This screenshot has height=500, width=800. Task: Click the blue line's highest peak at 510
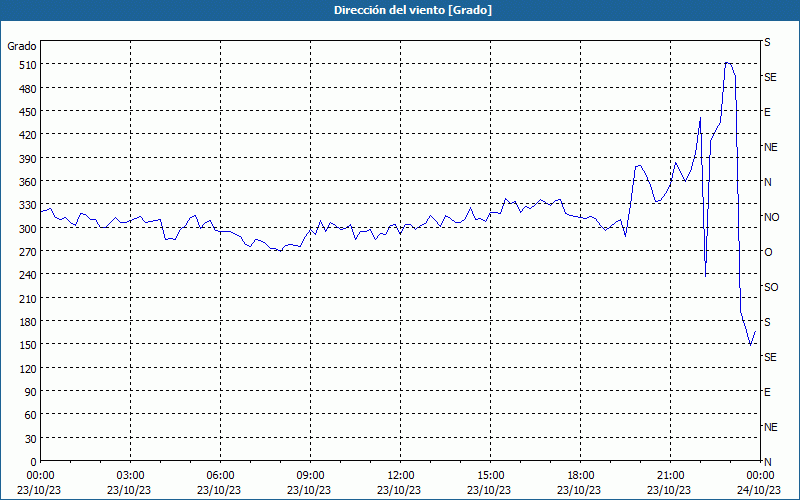pyautogui.click(x=728, y=63)
